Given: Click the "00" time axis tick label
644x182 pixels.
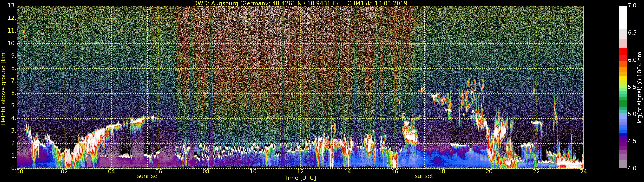Looking at the screenshot, I should [20, 172].
